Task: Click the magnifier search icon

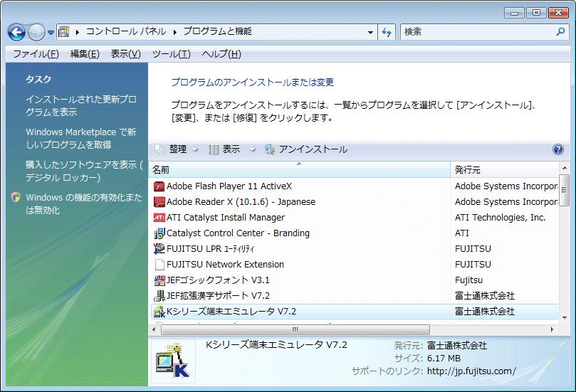Action: [560, 32]
